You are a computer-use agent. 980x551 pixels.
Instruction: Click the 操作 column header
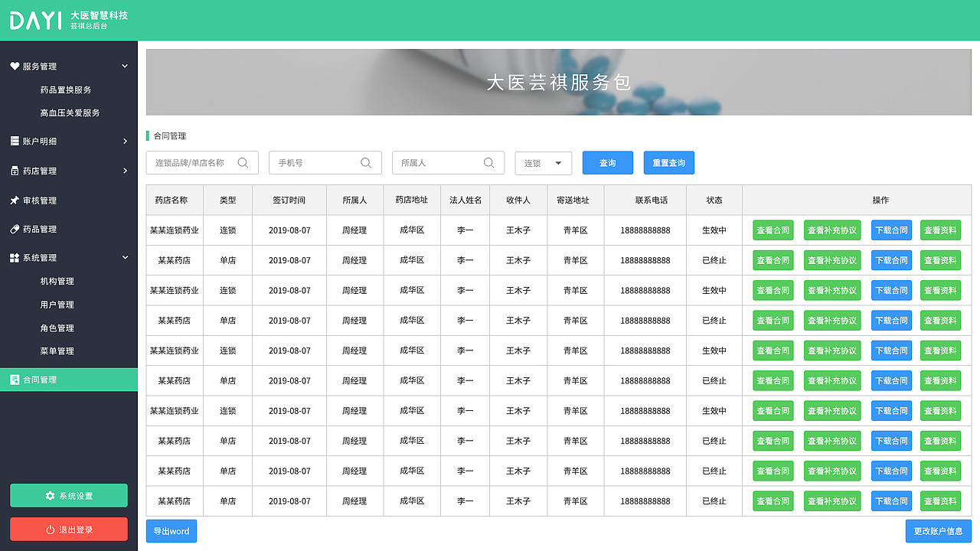(857, 200)
